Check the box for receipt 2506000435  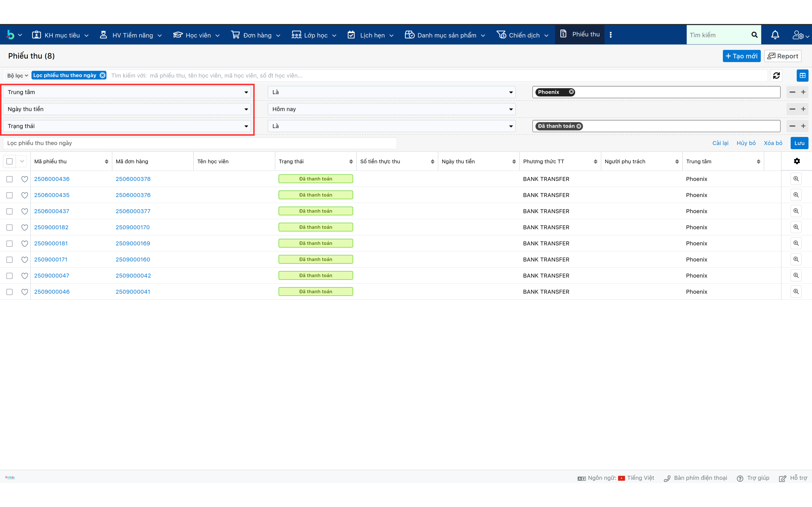point(9,195)
